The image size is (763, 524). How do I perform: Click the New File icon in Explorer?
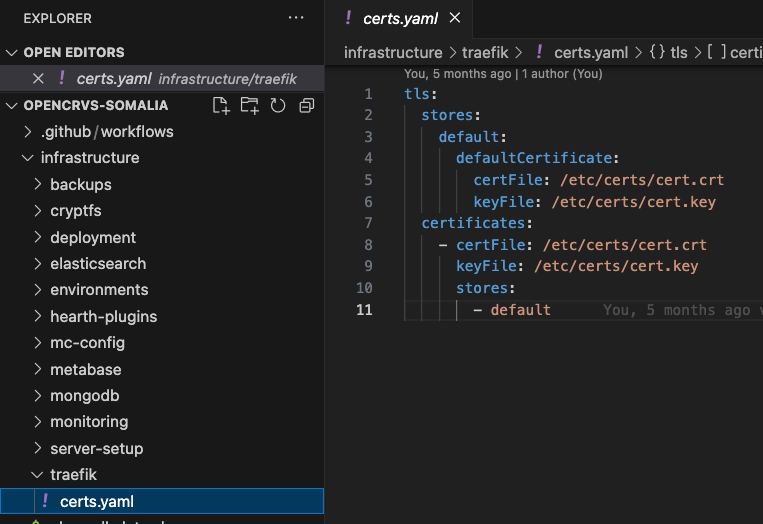(221, 106)
